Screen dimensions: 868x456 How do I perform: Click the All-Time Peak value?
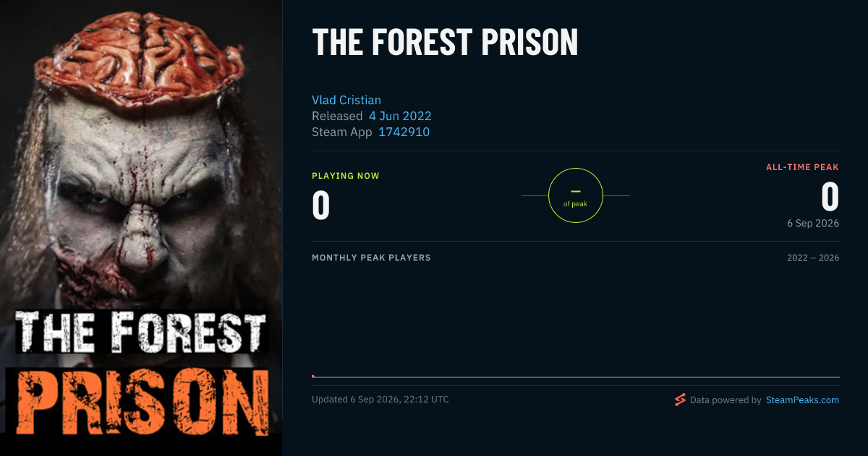point(830,197)
